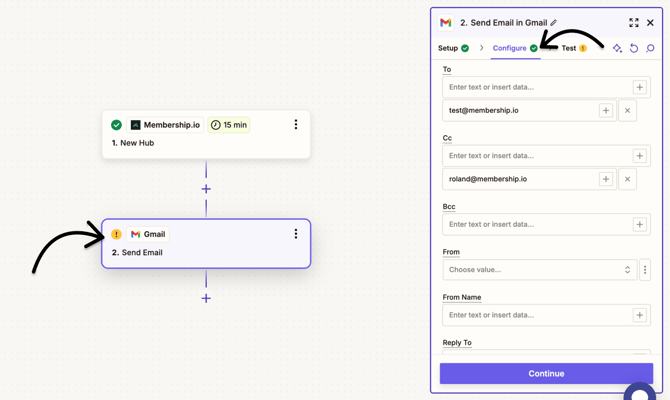Insert data into roland@membership.io field with plus
The height and width of the screenshot is (400, 670).
click(606, 179)
